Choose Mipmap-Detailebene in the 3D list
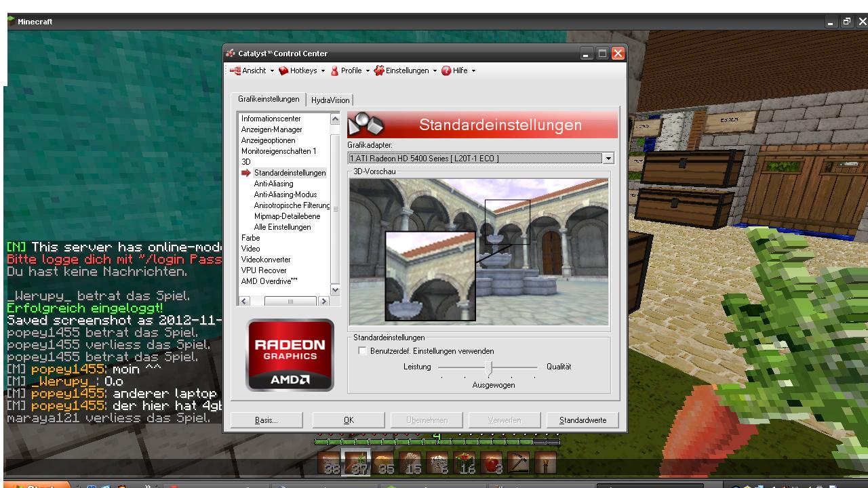868x488 pixels. pyautogui.click(x=287, y=216)
